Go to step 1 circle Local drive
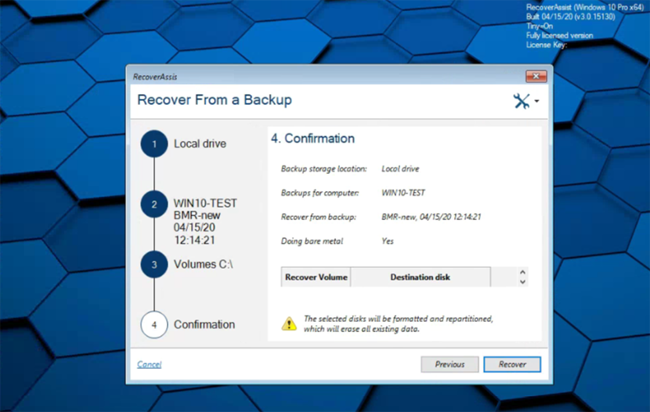 point(154,144)
